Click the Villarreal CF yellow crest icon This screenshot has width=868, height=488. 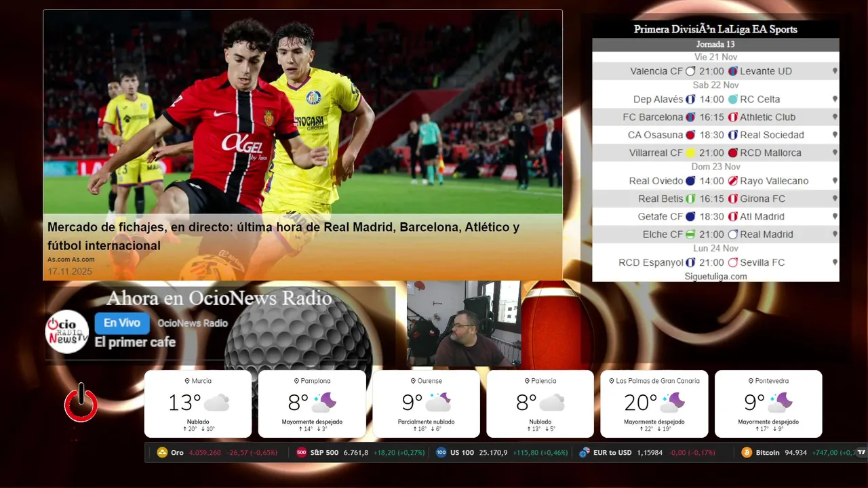point(690,153)
